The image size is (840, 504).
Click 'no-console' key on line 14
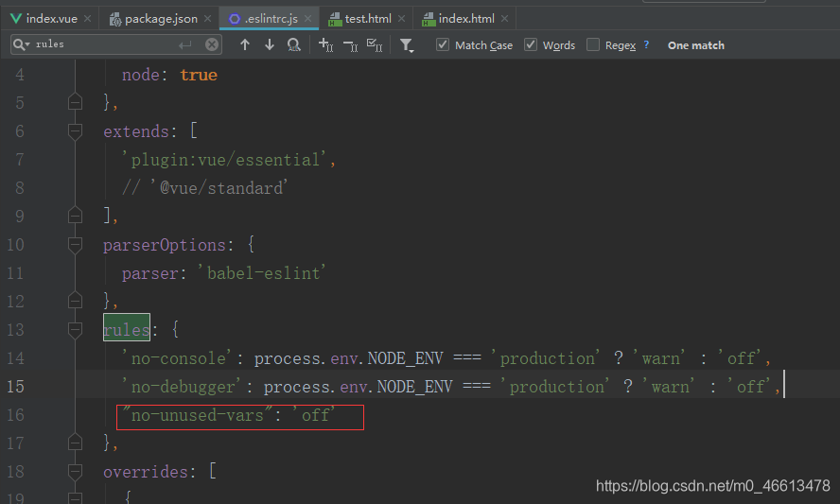pyautogui.click(x=179, y=357)
